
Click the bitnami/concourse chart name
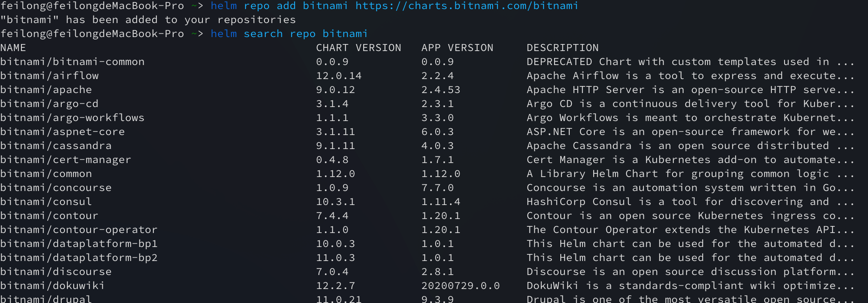[x=56, y=188]
